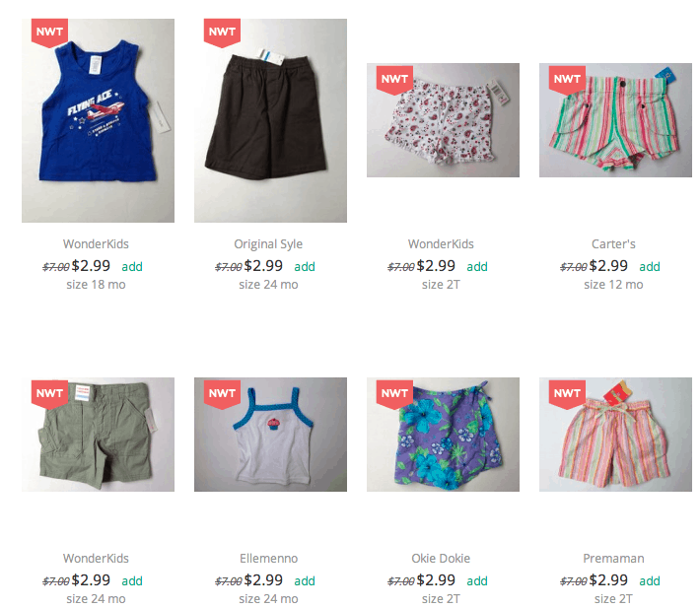Click the NWT badge on the dark shorts
This screenshot has height=608, width=700.
point(222,33)
